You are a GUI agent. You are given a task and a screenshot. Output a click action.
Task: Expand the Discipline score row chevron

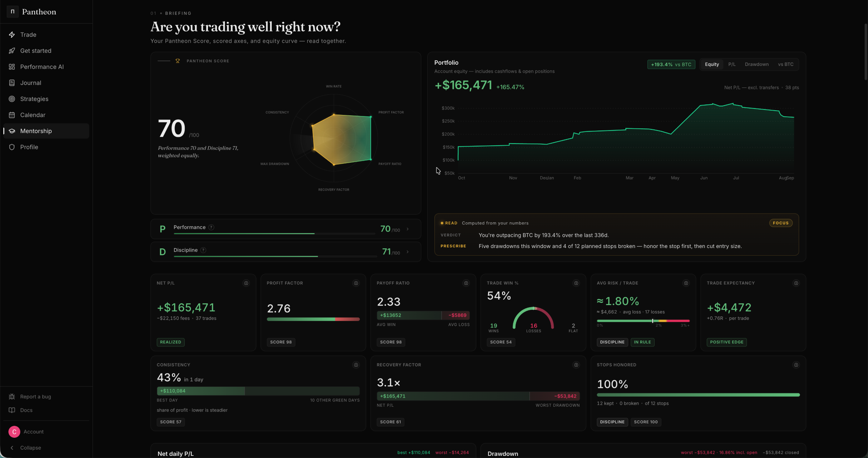(x=408, y=252)
